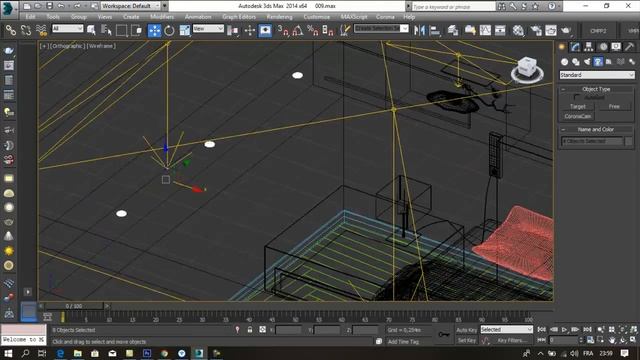Open the Curve Editor icon
Image resolution: width=640 pixels, height=360 pixels.
pyautogui.click(x=485, y=30)
